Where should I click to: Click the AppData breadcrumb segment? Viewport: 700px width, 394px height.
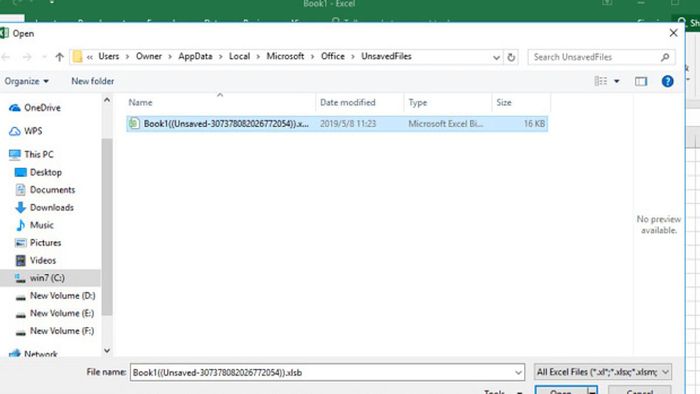point(195,56)
